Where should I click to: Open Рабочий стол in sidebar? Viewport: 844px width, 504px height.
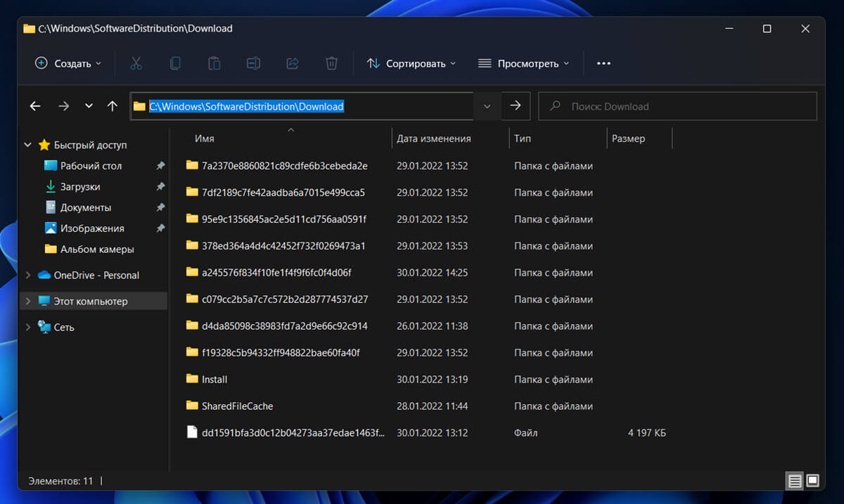(91, 166)
